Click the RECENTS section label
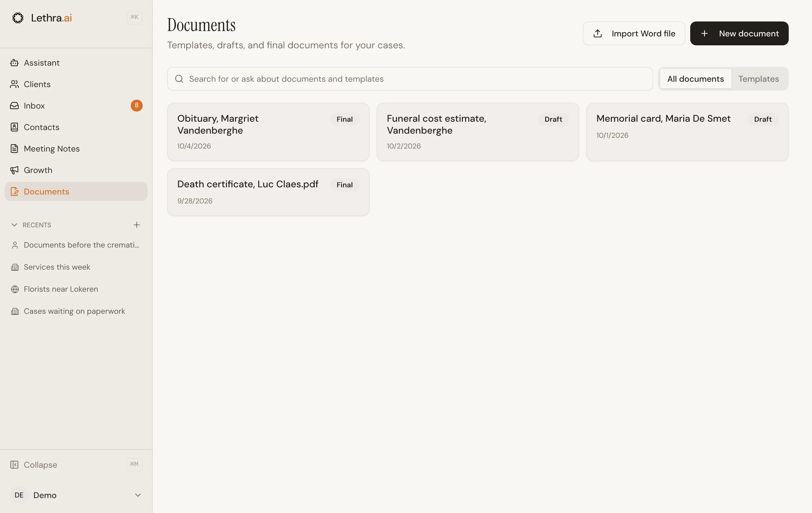Viewport: 812px width, 513px height. [37, 225]
